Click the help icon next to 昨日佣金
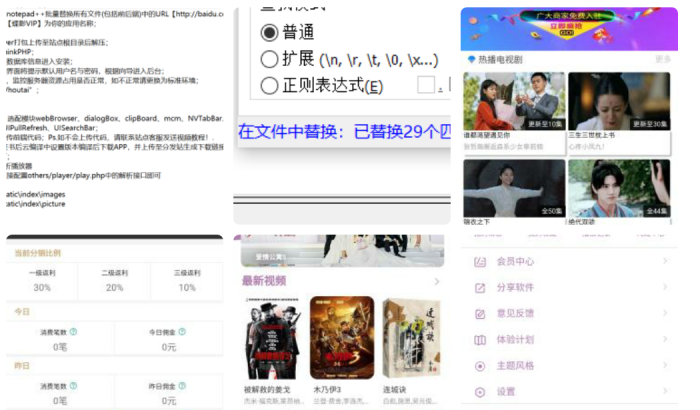This screenshot has height=410, width=700. (182, 386)
